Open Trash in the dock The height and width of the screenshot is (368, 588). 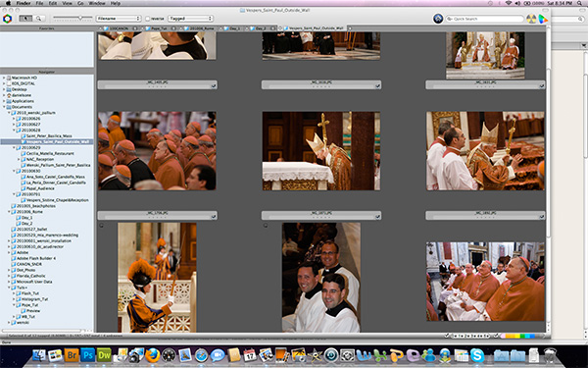click(x=550, y=355)
